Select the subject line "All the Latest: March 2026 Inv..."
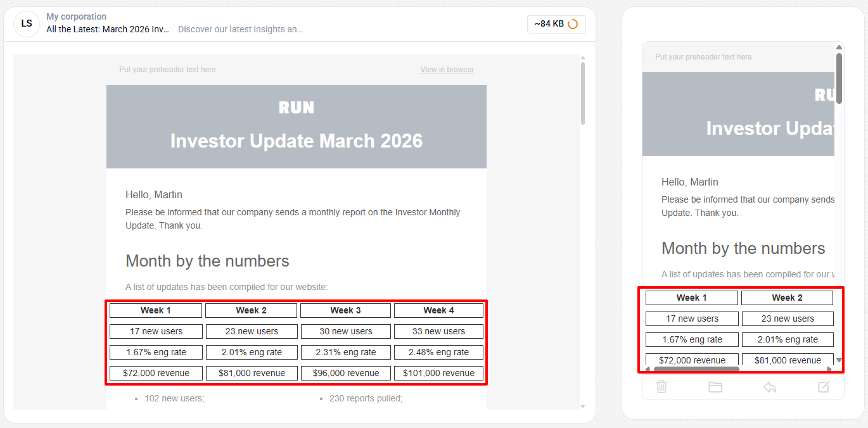This screenshot has width=868, height=428. 108,29
